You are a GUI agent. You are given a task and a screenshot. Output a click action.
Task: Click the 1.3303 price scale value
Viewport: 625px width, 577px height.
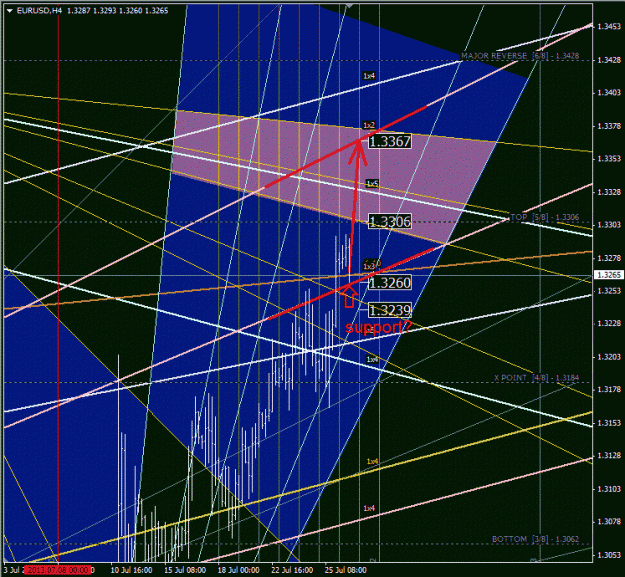click(609, 225)
